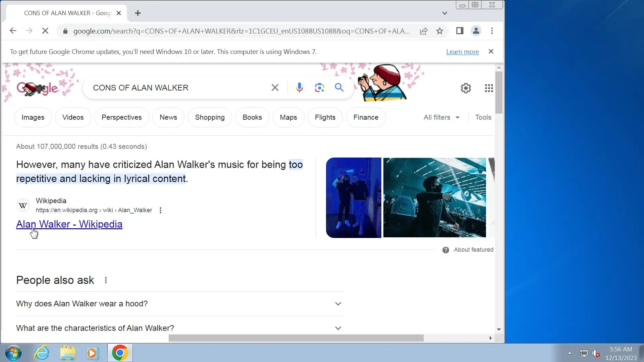644x362 pixels.
Task: Select the News filter tab
Action: 168,117
